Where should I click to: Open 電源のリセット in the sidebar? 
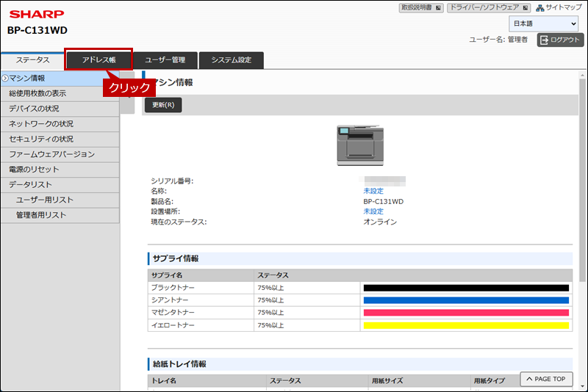60,170
